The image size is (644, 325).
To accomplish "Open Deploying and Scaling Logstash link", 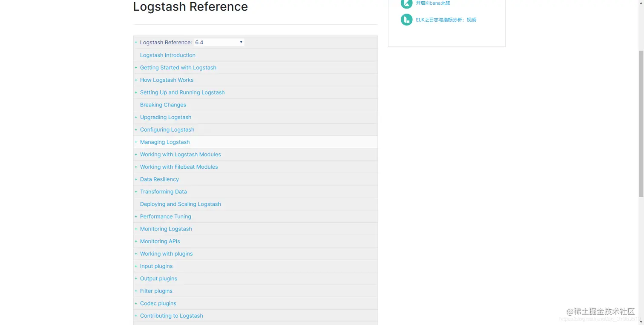I will 181,204.
